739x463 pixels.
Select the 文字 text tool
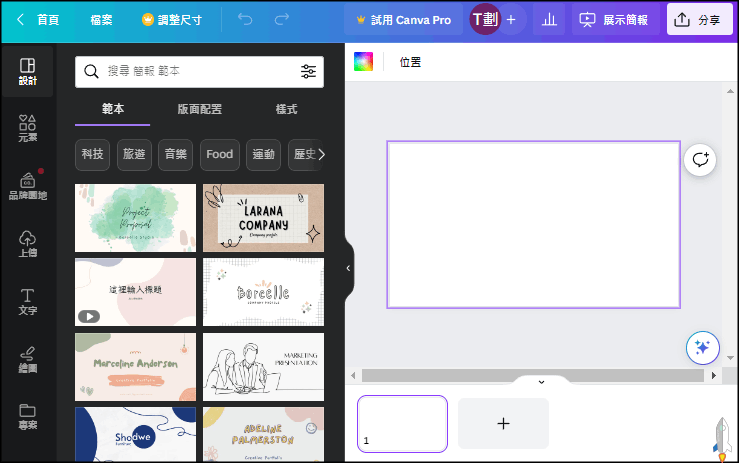27,301
